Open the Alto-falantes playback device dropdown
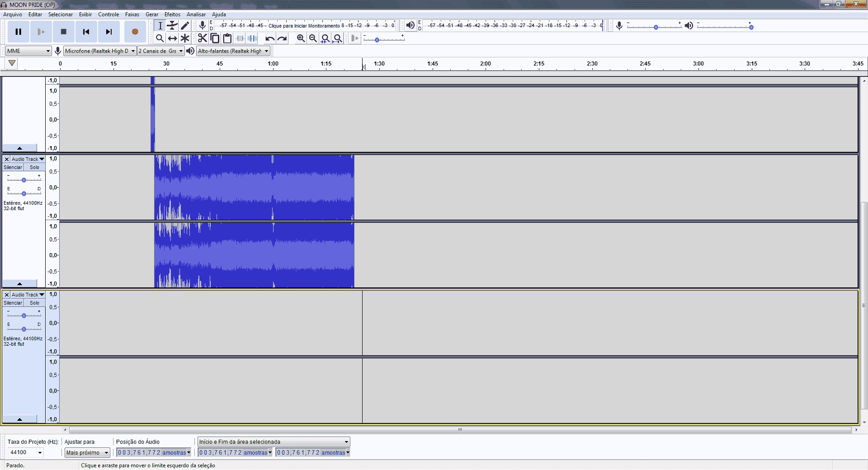868x470 pixels. point(233,51)
